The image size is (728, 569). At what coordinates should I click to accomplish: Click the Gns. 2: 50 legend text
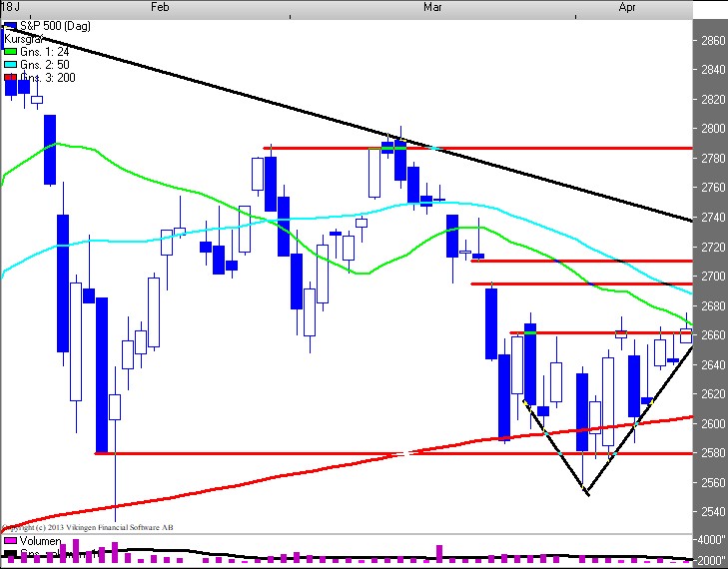point(45,65)
